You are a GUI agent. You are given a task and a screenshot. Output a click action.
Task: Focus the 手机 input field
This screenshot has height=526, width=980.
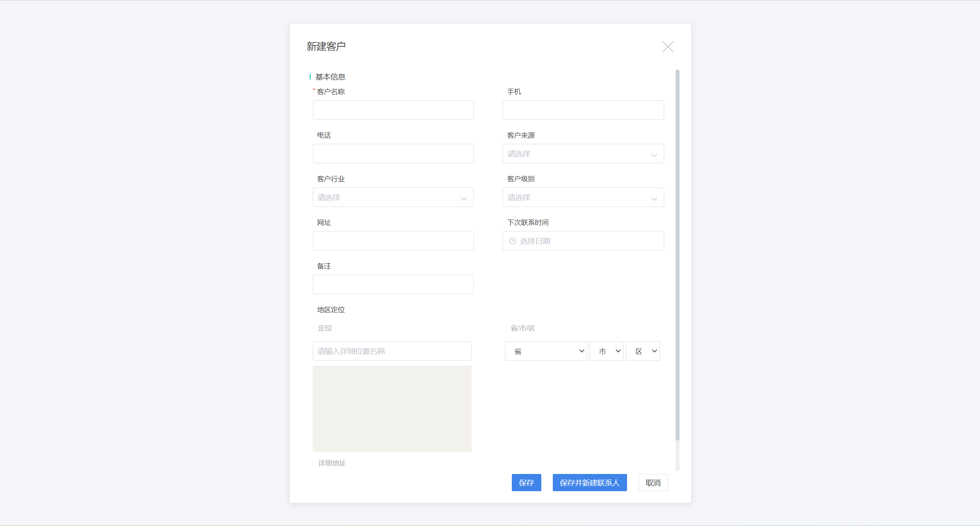[583, 110]
